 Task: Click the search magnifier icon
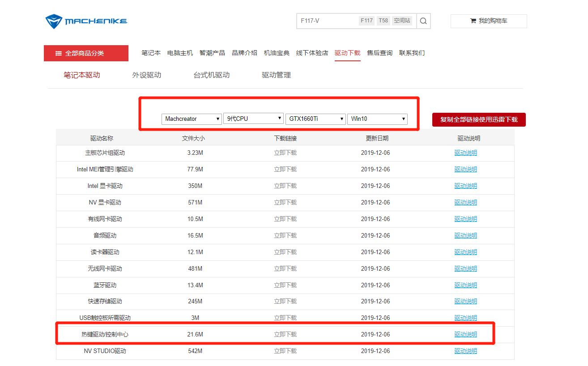point(423,21)
